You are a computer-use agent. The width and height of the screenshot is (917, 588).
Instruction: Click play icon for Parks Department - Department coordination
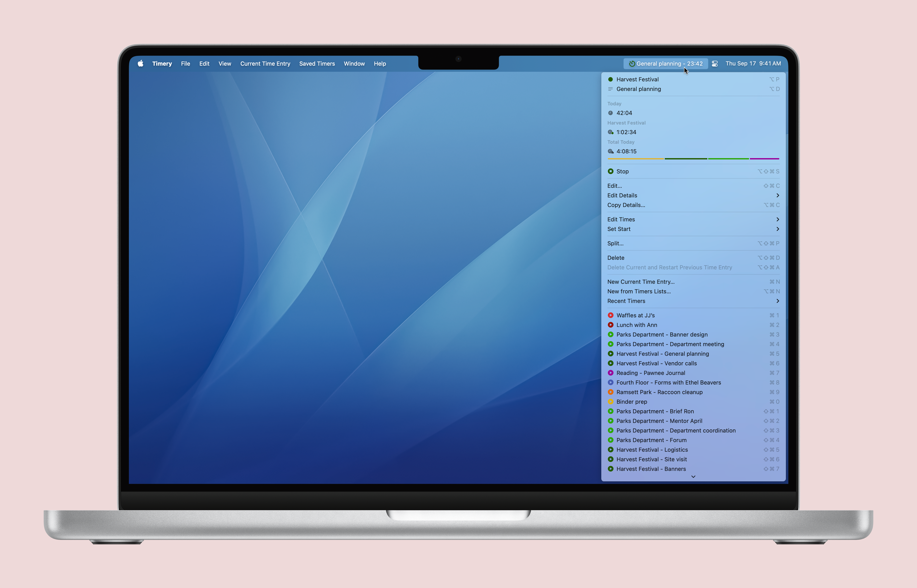click(610, 430)
